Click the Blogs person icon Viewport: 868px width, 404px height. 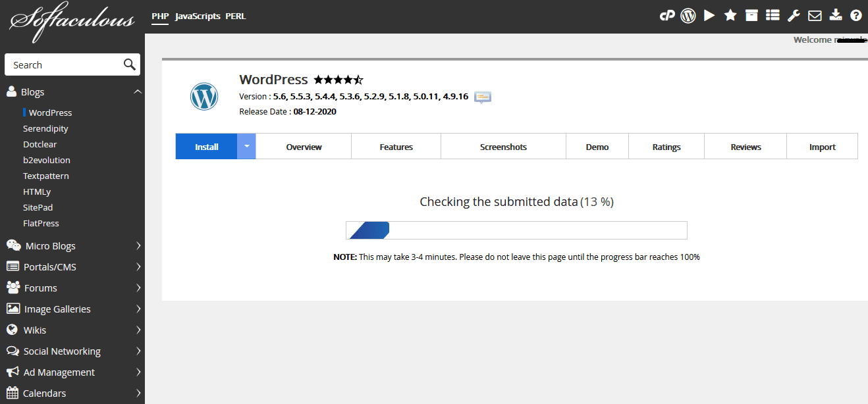11,91
